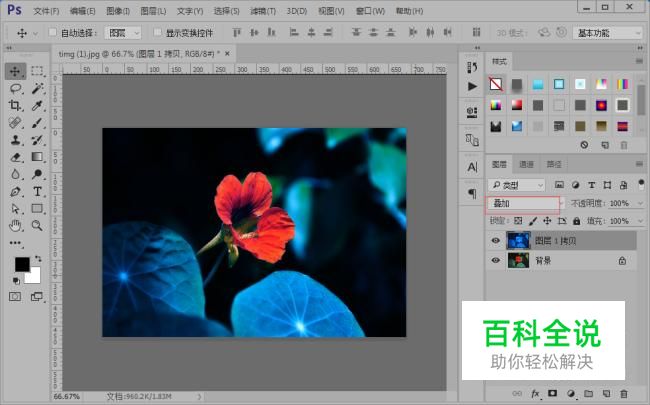The image size is (650, 405).
Task: Create new adjustment layer
Action: [x=571, y=393]
